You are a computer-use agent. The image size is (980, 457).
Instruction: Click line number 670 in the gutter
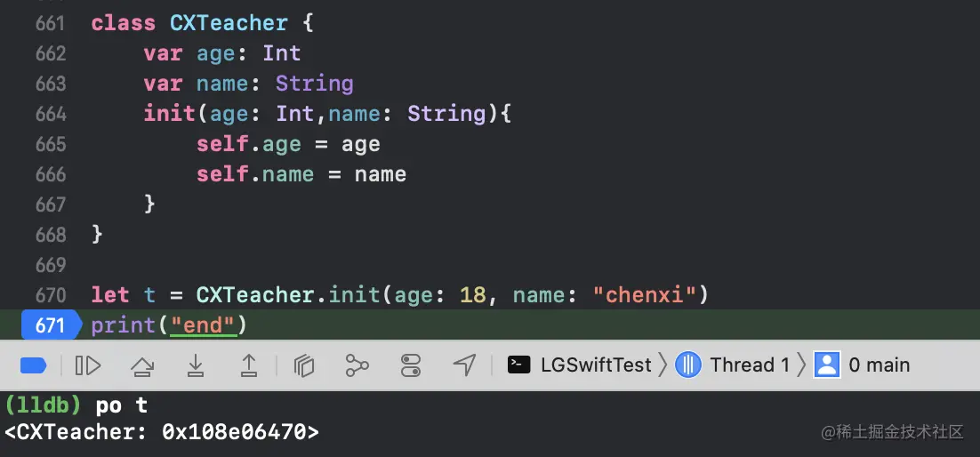[x=51, y=295]
